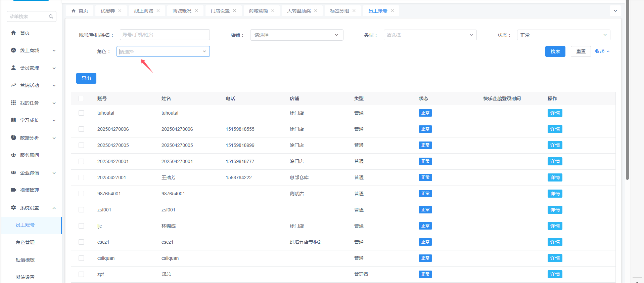Open 角色管理 in the sidebar menu

(25, 242)
